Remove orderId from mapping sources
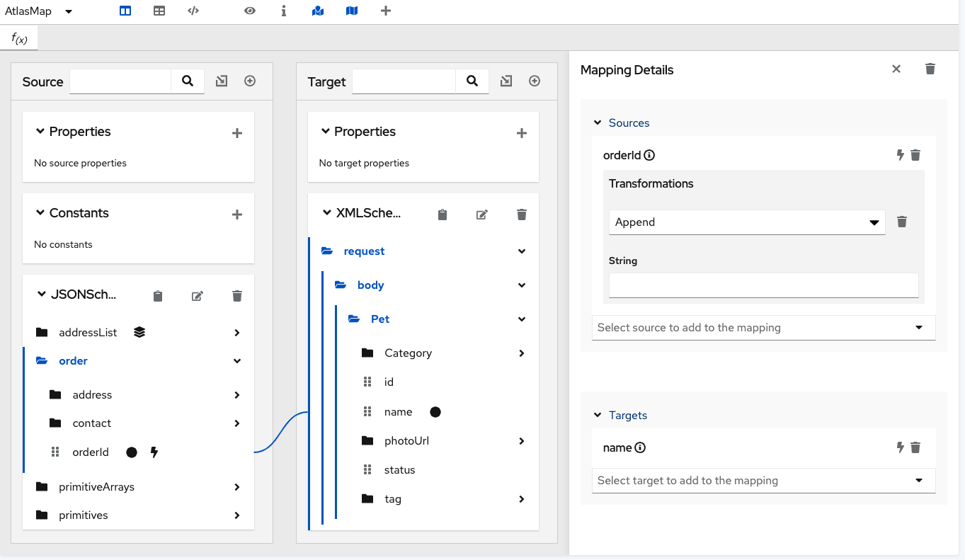The width and height of the screenshot is (965, 560). click(915, 154)
